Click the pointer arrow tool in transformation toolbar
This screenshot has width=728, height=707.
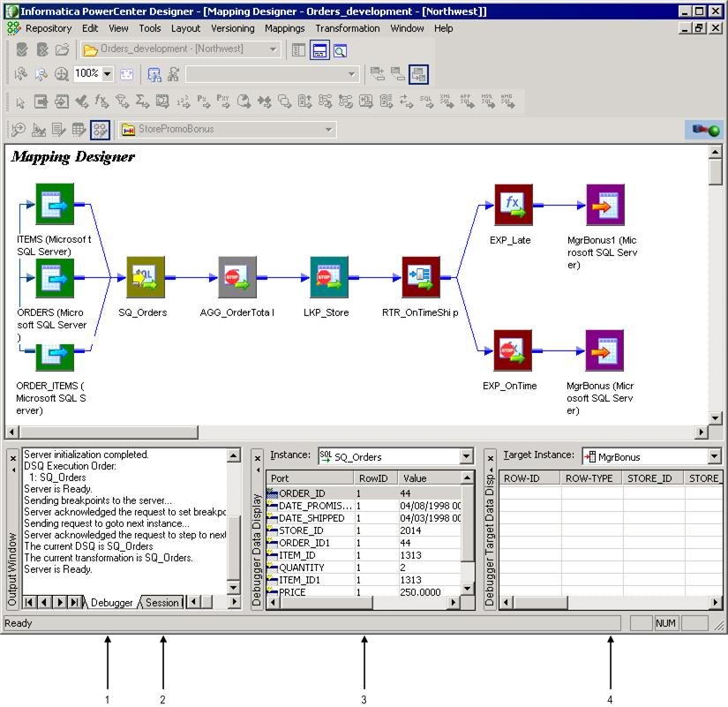[x=21, y=102]
